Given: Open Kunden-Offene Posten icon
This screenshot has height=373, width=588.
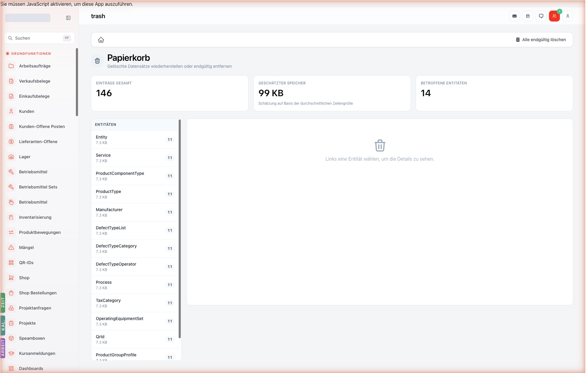Looking at the screenshot, I should tap(11, 126).
